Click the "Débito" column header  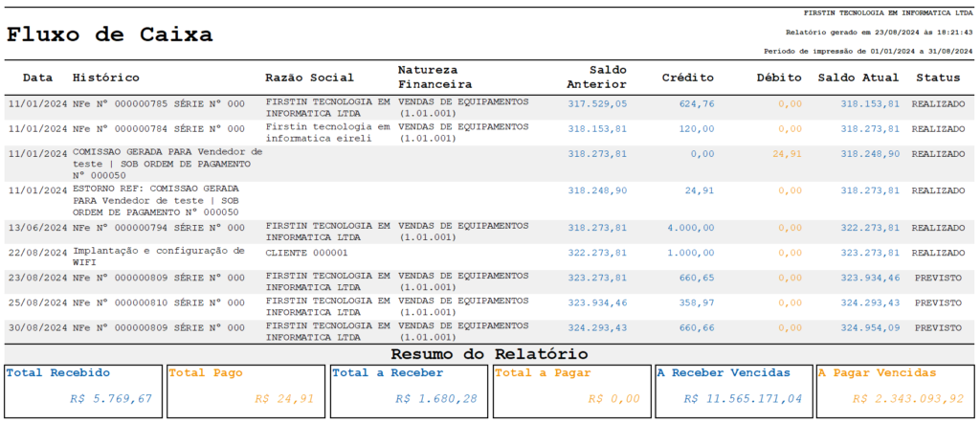[x=779, y=78]
